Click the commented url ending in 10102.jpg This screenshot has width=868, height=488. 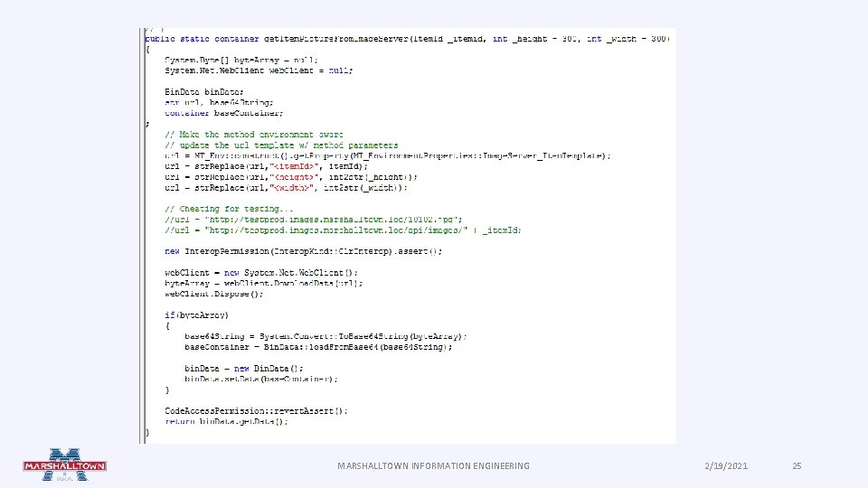(314, 219)
